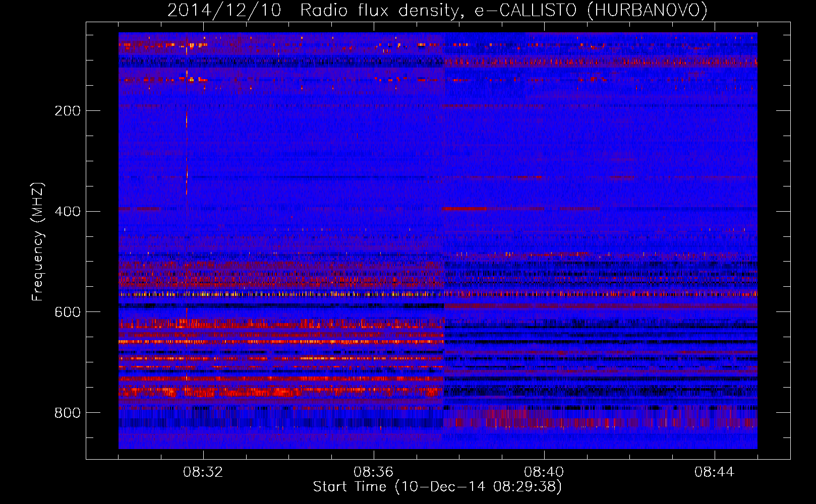Click the vertical burst streak near 08:31
Viewport: 816px width, 504px height.
[x=187, y=121]
